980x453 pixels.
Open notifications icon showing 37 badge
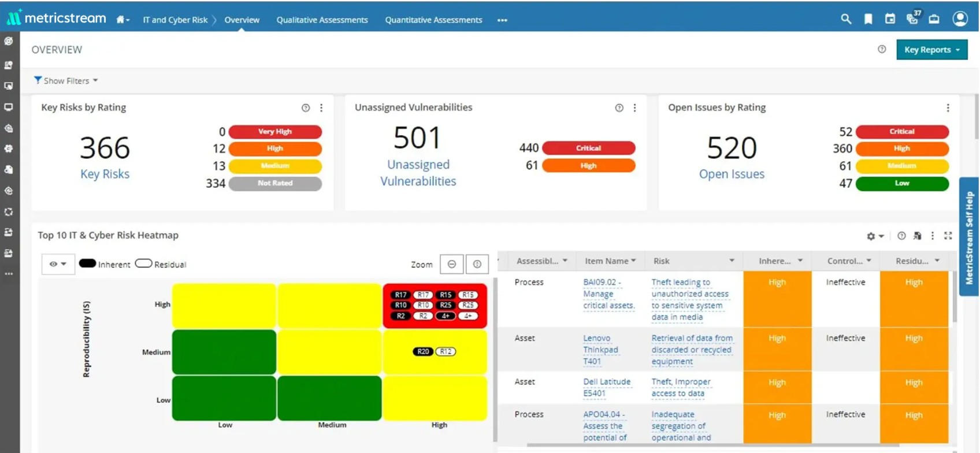[912, 19]
